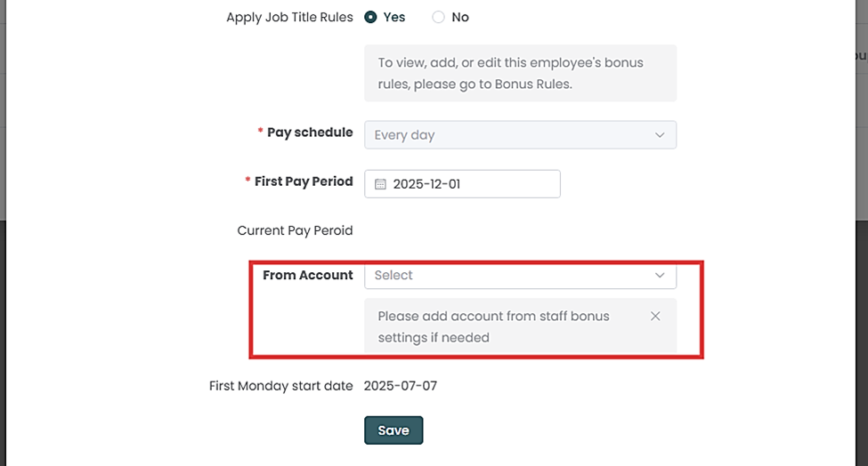Click the dark backdrop left of the dialog
The height and width of the screenshot is (466, 868).
click(x=89, y=356)
